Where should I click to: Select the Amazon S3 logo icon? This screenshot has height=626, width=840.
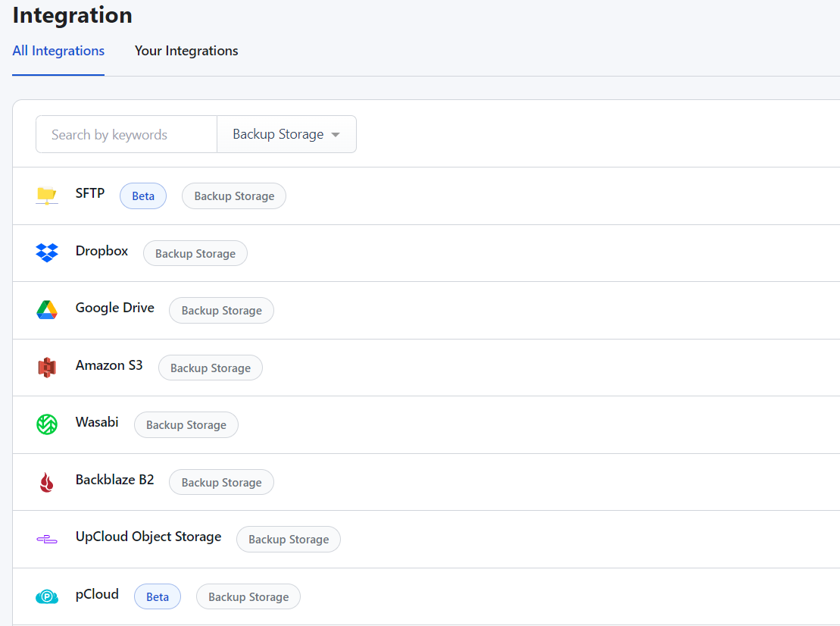click(x=47, y=367)
